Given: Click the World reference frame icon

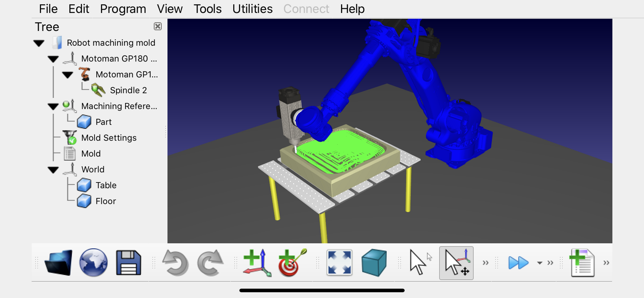Looking at the screenshot, I should coord(70,169).
